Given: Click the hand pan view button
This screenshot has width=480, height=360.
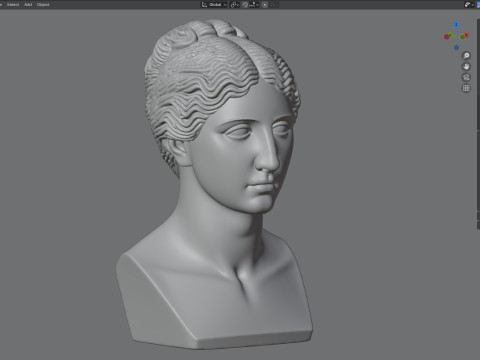Looking at the screenshot, I should (x=466, y=67).
